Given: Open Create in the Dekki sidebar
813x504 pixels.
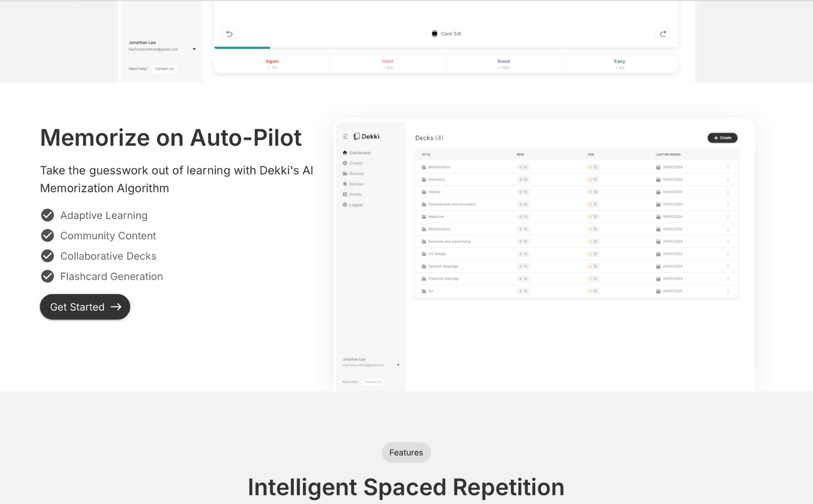Looking at the screenshot, I should 352,163.
